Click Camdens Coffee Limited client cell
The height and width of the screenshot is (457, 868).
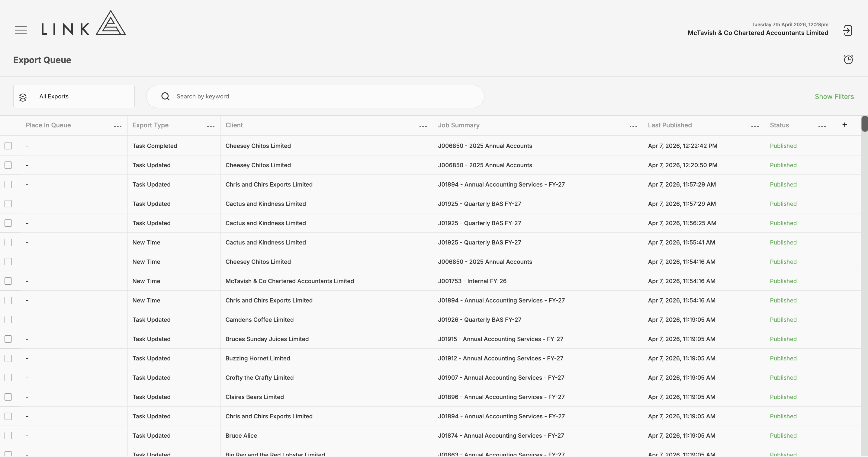(259, 320)
